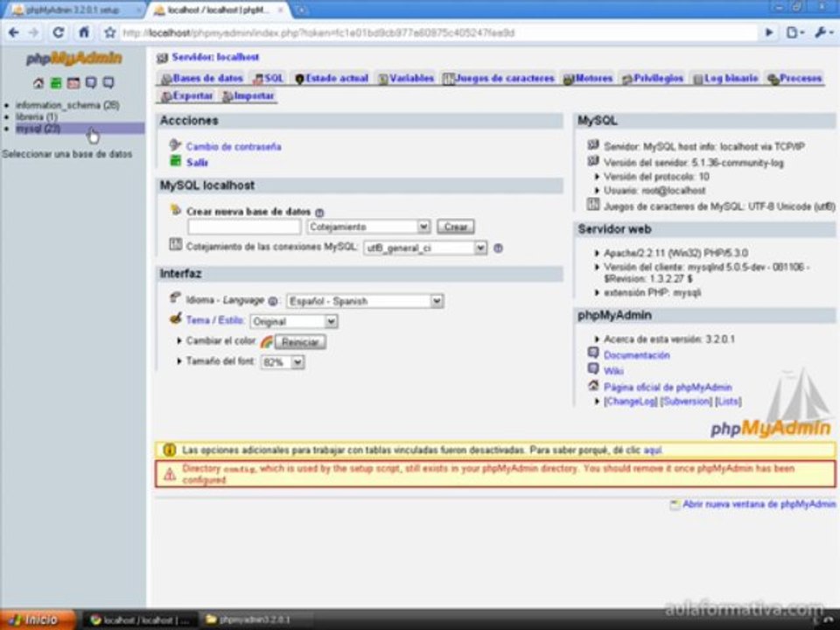Click the browser home icon
Viewport: 840px width, 630px height.
[x=84, y=32]
